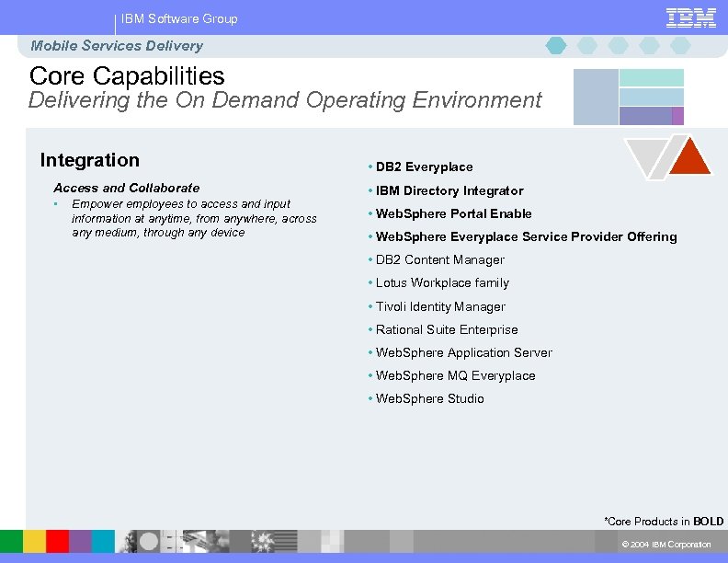The width and height of the screenshot is (728, 563).
Task: Click the 'Empower employees to access' paragraph
Action: coord(194,218)
